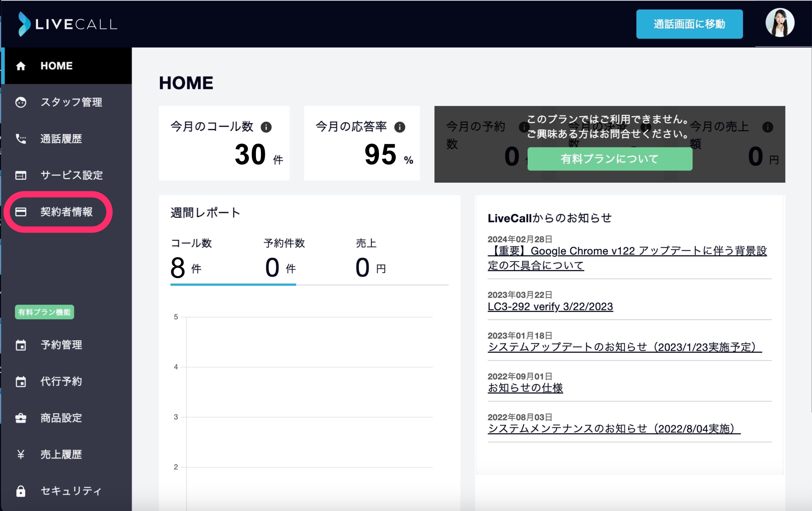The height and width of the screenshot is (511, 812).
Task: Open the LC3-292 verify 3/22/2023 link
Action: [x=550, y=306]
